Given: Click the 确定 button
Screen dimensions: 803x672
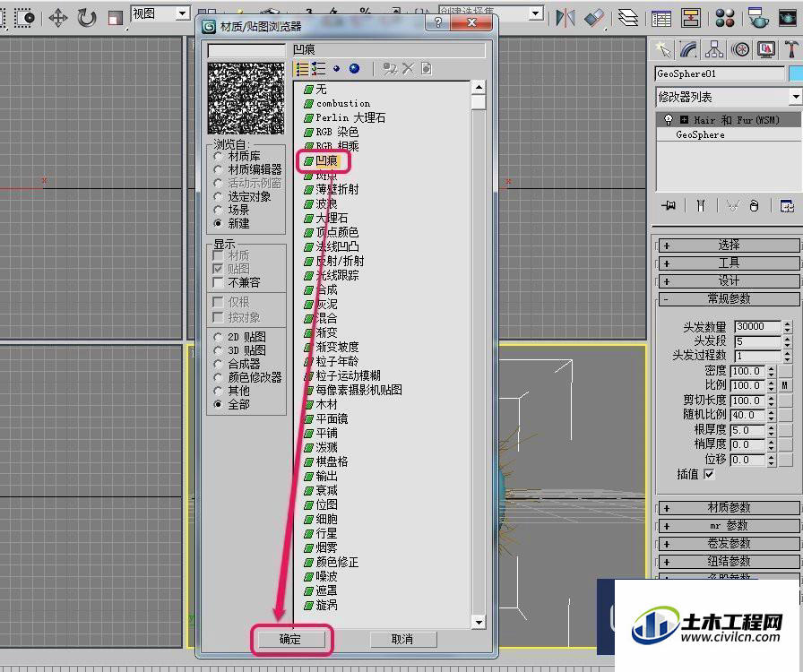Looking at the screenshot, I should pos(290,639).
